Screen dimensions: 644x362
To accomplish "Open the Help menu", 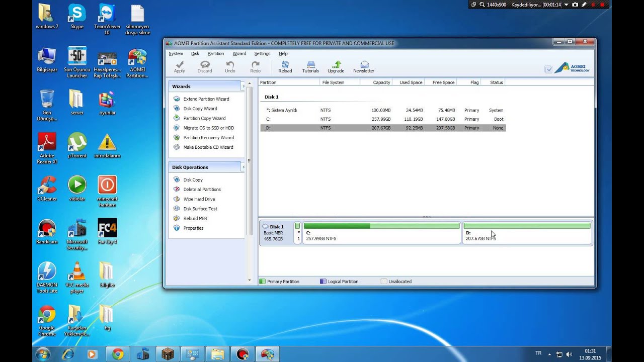I will pos(283,53).
